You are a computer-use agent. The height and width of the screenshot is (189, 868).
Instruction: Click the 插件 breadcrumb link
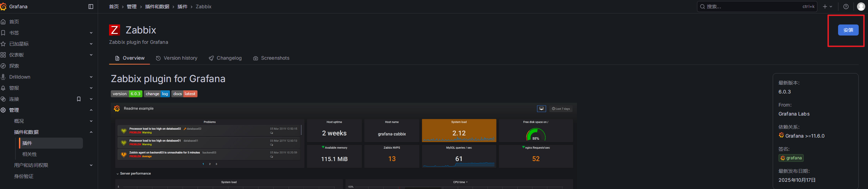tap(182, 7)
